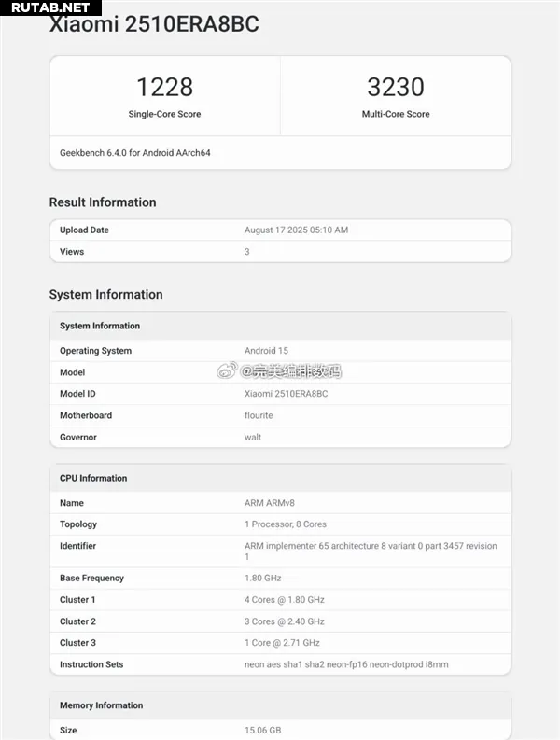560x740 pixels.
Task: Select the memory size 15.06 GB
Action: tap(262, 730)
